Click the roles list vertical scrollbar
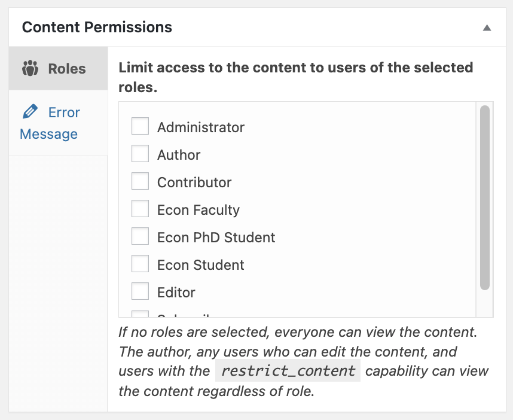This screenshot has height=420, width=513. pos(485,197)
